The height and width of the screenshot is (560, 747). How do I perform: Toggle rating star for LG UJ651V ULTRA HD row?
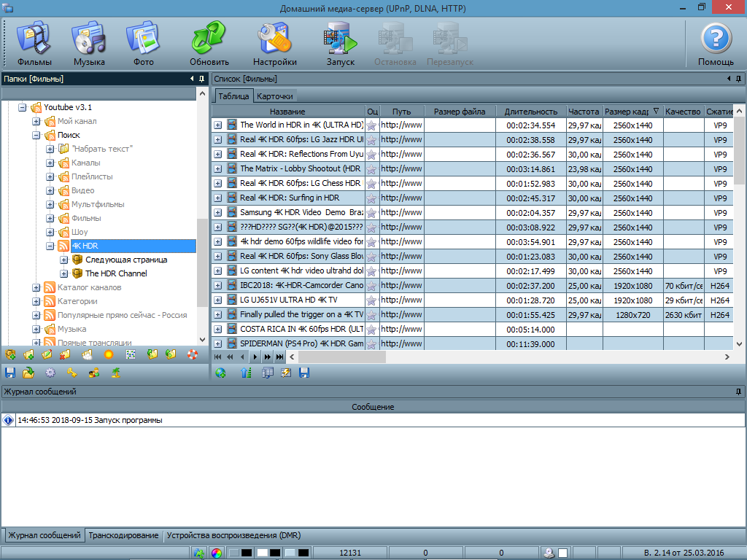click(x=372, y=300)
